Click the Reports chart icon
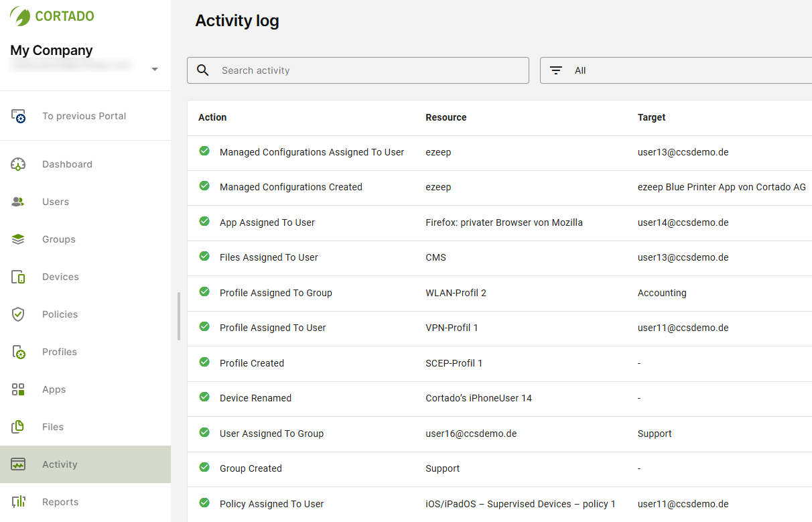The image size is (812, 522). point(18,502)
